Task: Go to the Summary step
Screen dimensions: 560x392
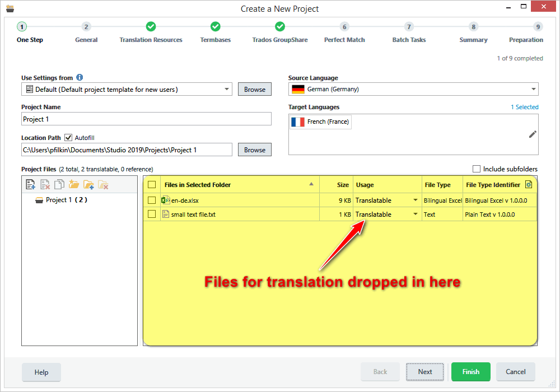Action: [473, 32]
